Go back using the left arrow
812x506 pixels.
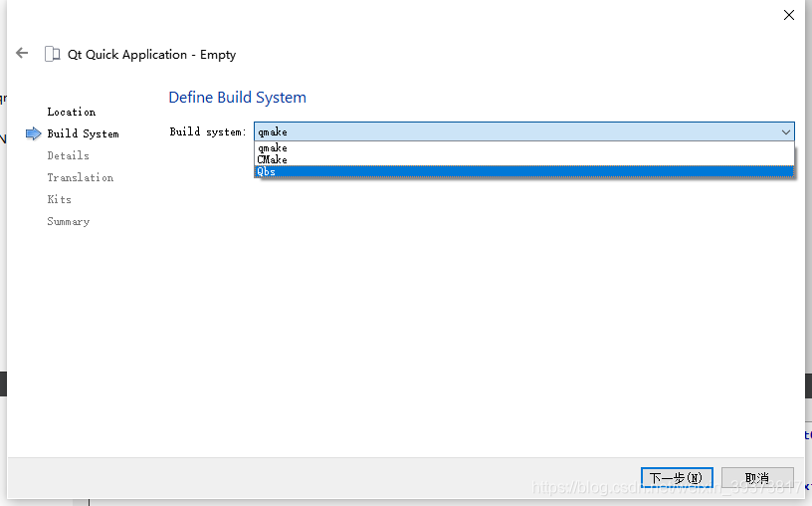click(x=22, y=53)
